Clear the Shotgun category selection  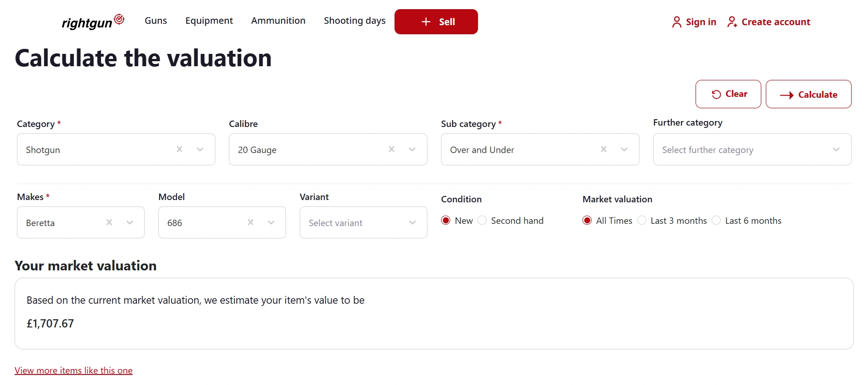(x=179, y=149)
